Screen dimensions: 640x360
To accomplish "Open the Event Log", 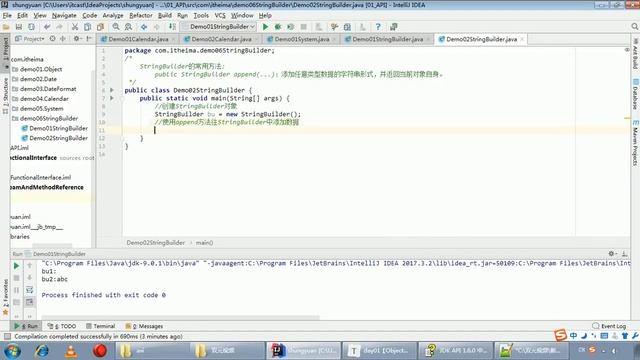I will point(609,326).
